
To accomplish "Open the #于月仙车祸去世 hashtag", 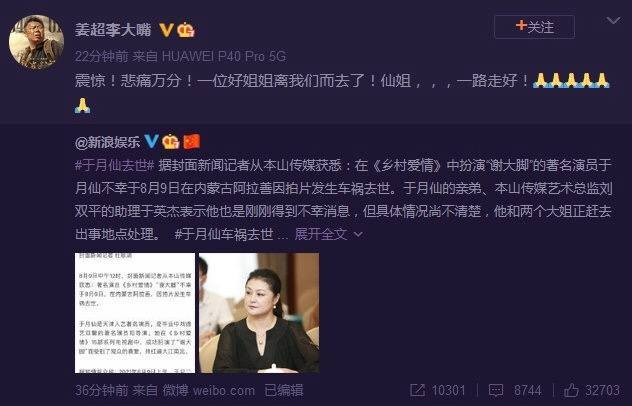I will pos(224,234).
